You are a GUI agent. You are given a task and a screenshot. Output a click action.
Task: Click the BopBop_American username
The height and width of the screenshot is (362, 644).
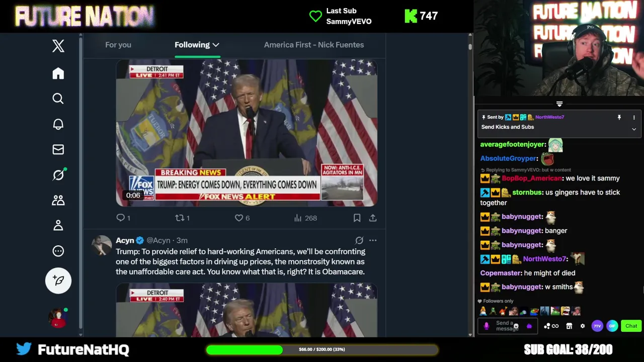[x=532, y=178]
